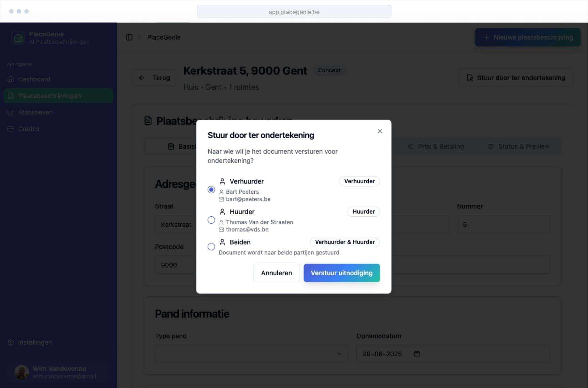
Task: Click the calendar icon in Opnamedatum
Action: [x=417, y=354]
